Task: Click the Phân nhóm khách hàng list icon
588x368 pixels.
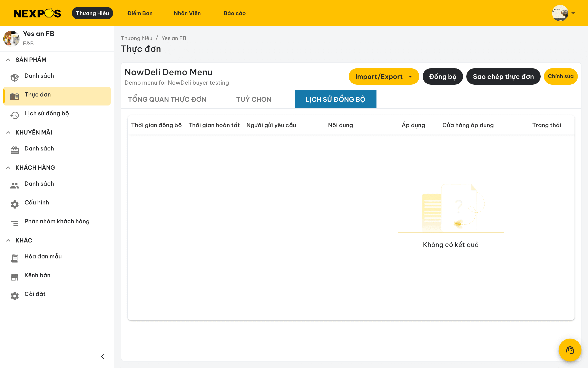Action: (14, 223)
